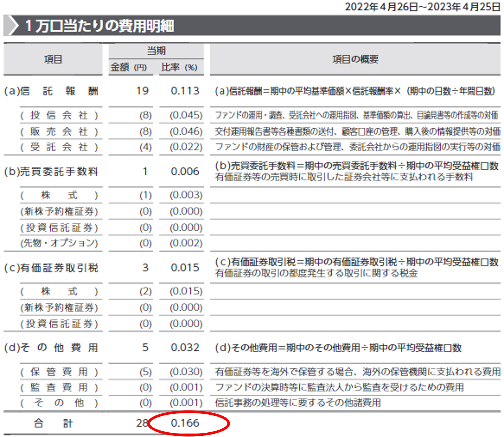This screenshot has height=437, width=504.
Task: Click the ratio (0.030) for 保管費用
Action: point(186,372)
